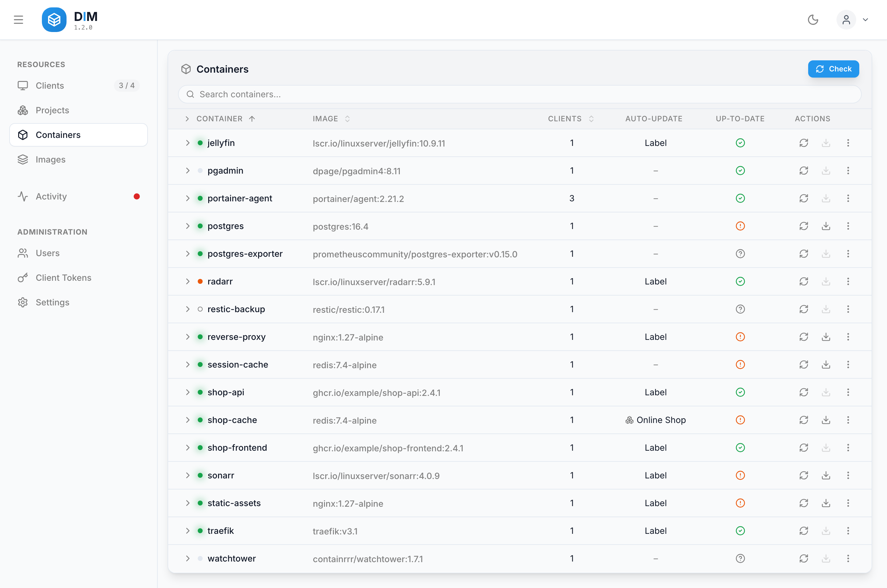Screen dimensions: 887x588
Task: Open the user account avatar
Action: point(846,19)
